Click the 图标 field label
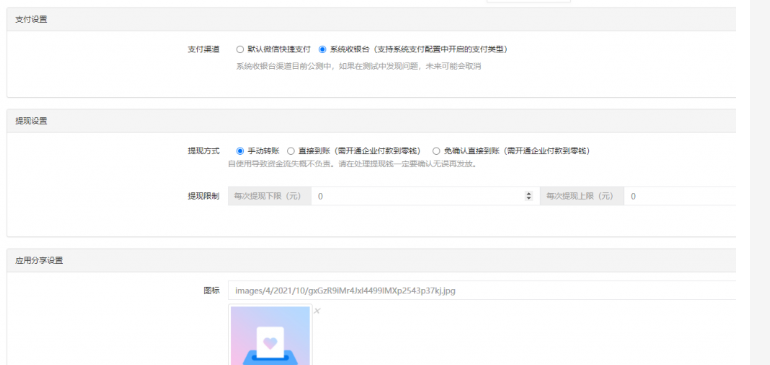 pos(212,290)
